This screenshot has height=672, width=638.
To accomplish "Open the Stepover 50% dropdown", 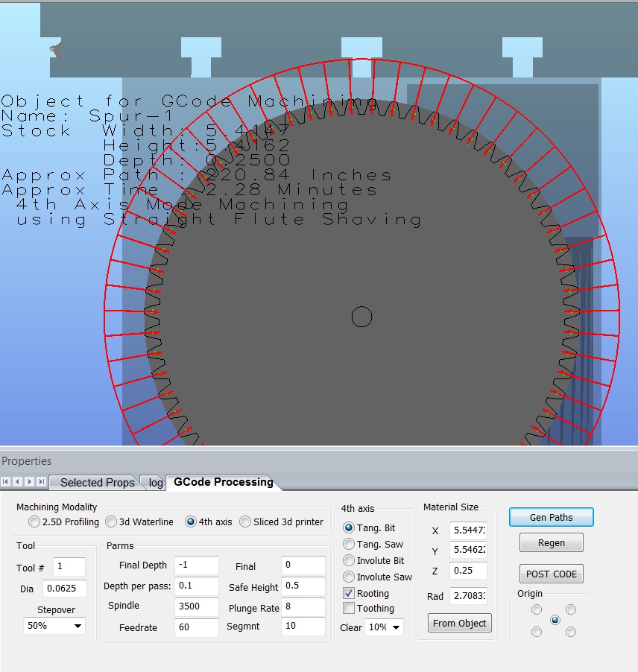I will point(52,626).
